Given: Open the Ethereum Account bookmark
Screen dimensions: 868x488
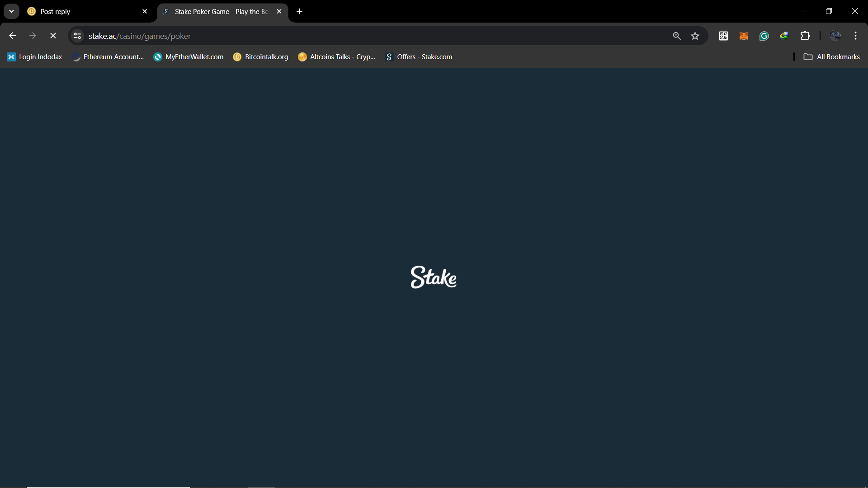Looking at the screenshot, I should [x=108, y=57].
